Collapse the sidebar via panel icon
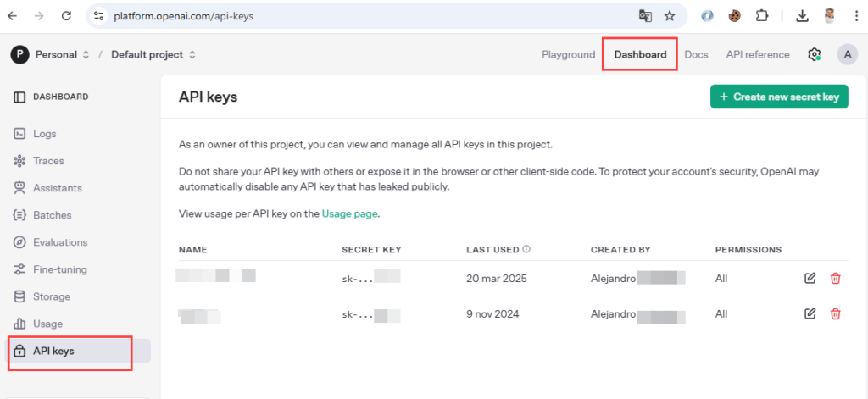 tap(19, 97)
